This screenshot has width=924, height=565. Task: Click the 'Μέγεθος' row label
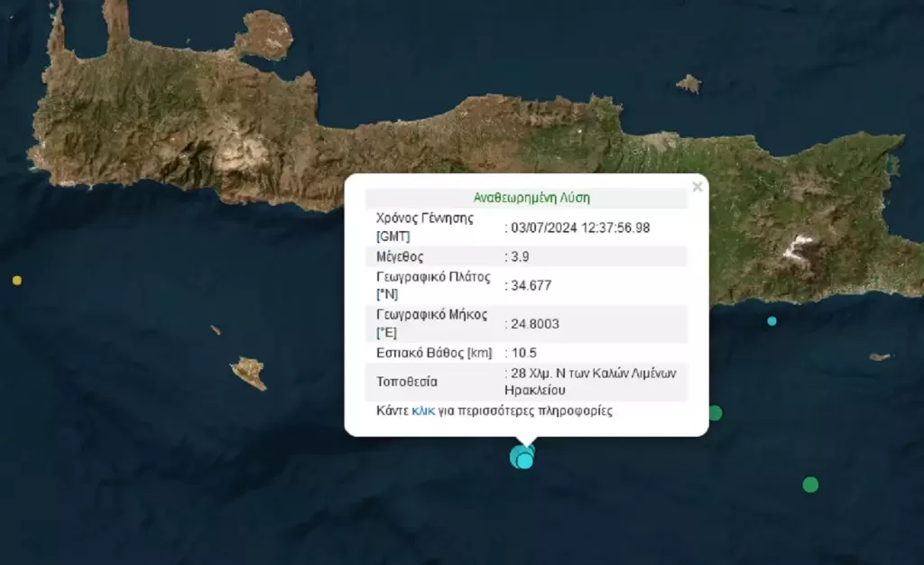398,256
